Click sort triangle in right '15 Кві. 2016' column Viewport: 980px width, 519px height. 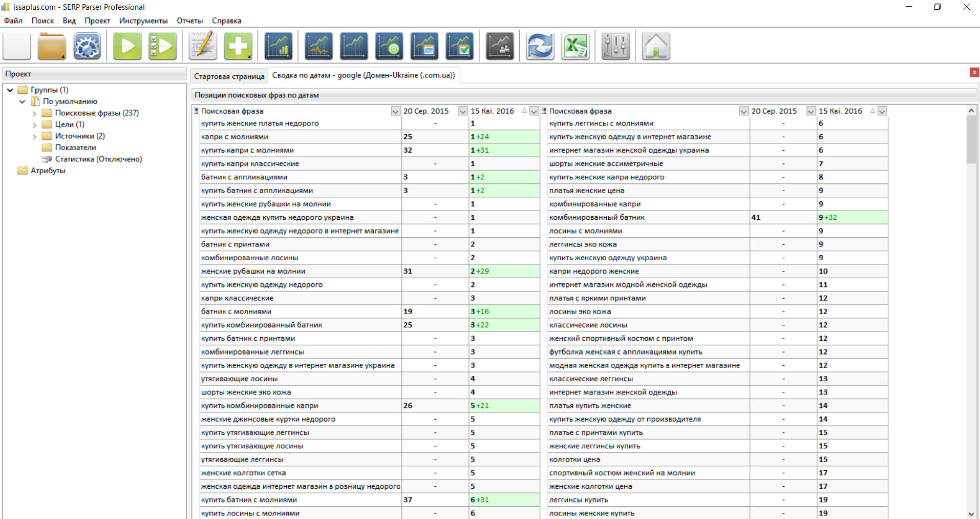click(872, 111)
